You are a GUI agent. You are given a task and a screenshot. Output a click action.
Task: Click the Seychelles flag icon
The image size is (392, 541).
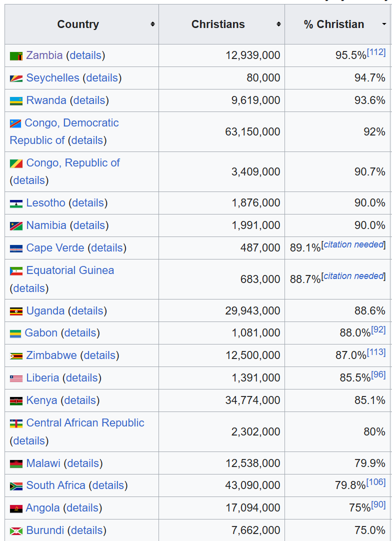16,78
